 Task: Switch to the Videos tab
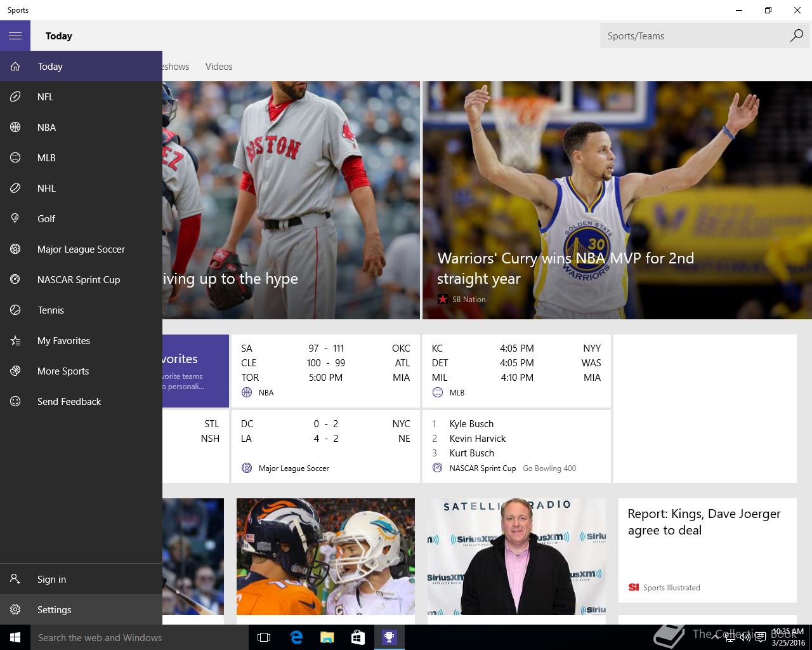(x=219, y=67)
